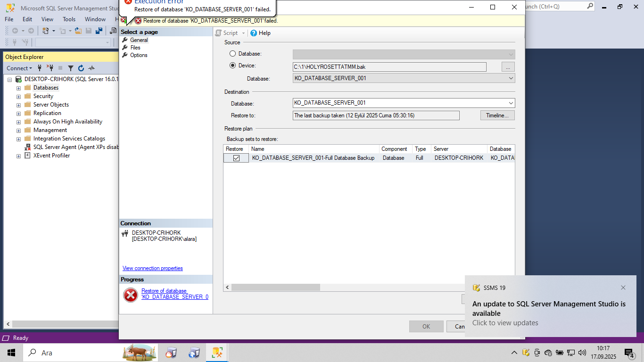Open SSMS icon on Windows taskbar

pyautogui.click(x=217, y=353)
